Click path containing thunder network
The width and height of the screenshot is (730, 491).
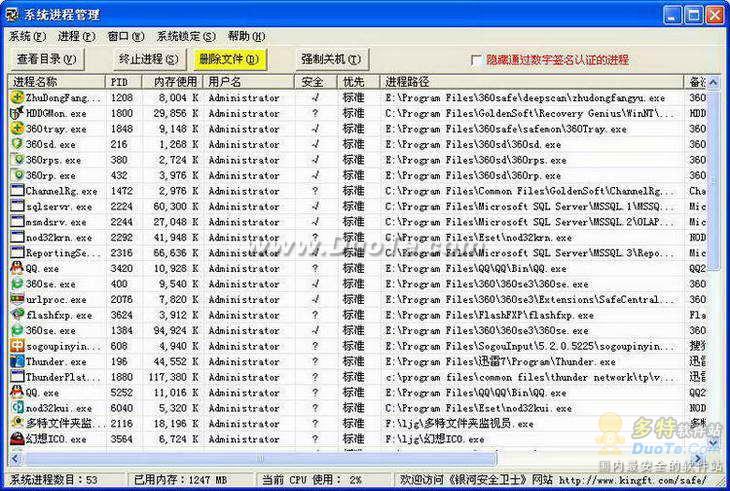[530, 377]
